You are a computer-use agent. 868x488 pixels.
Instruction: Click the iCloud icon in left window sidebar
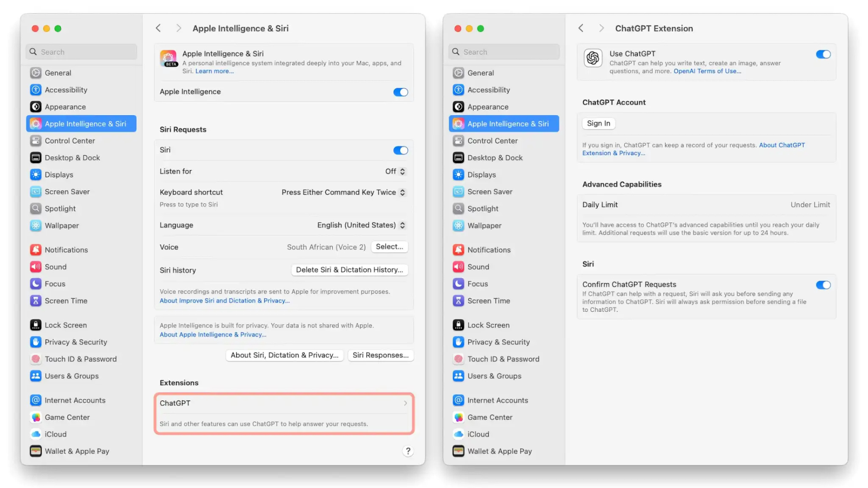[x=36, y=434]
